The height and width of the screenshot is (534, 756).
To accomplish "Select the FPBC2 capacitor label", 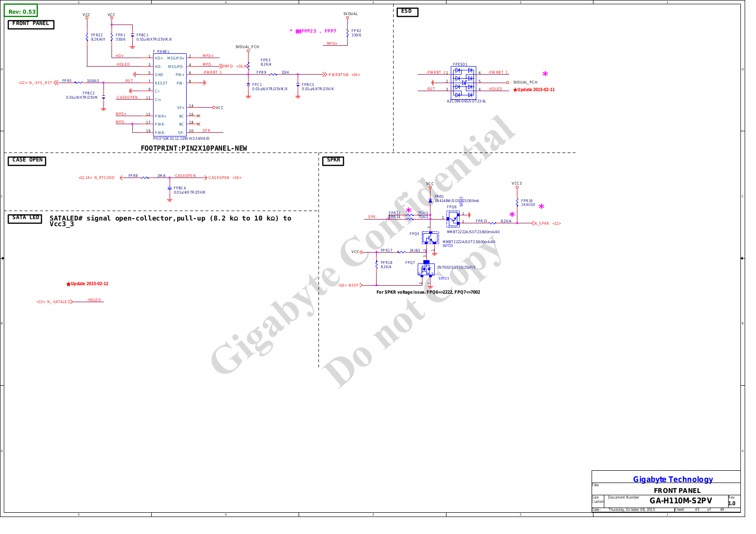I will (x=82, y=95).
